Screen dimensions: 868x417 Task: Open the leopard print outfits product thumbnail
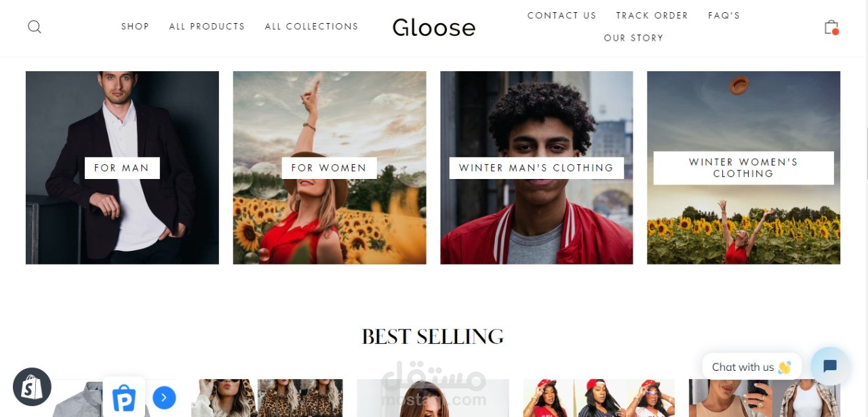click(267, 398)
